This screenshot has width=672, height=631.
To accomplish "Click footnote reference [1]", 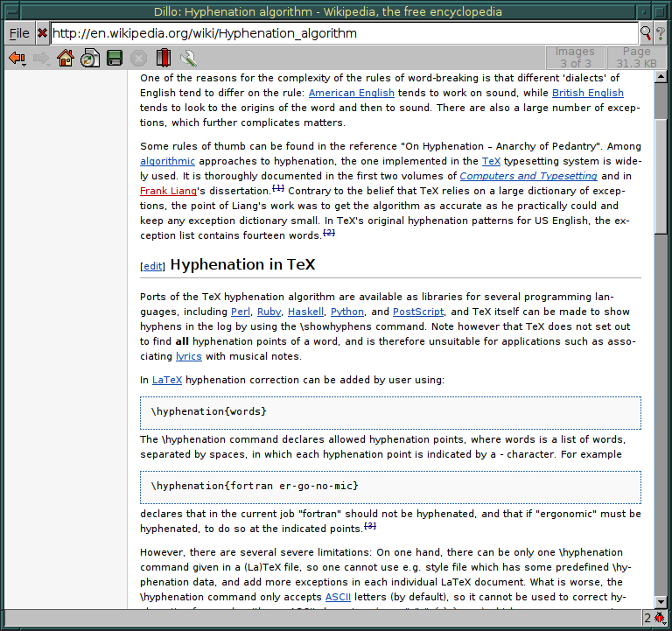I will 278,188.
